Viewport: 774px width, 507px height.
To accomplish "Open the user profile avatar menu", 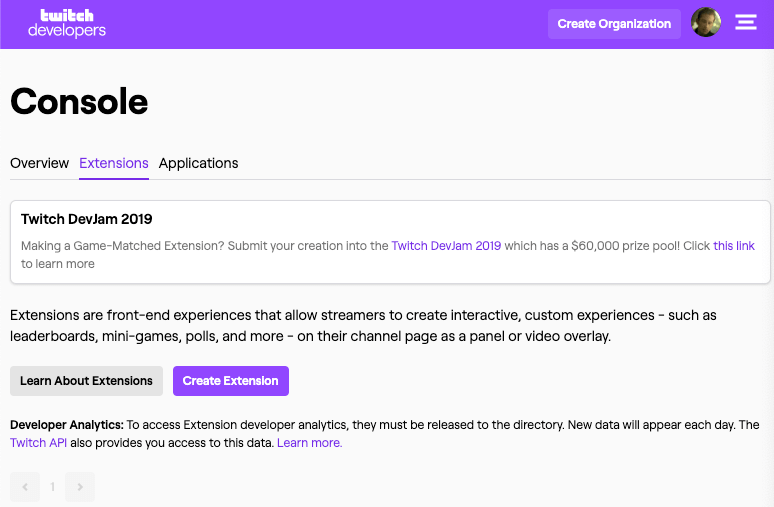I will pyautogui.click(x=706, y=22).
